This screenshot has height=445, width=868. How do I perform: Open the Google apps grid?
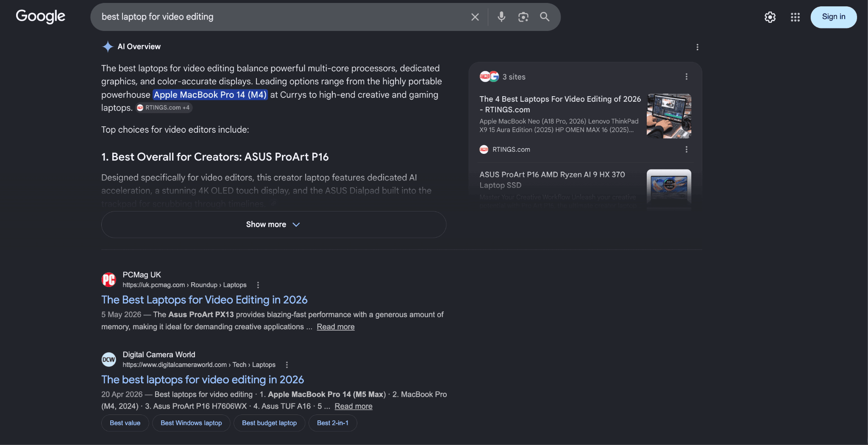coord(795,17)
